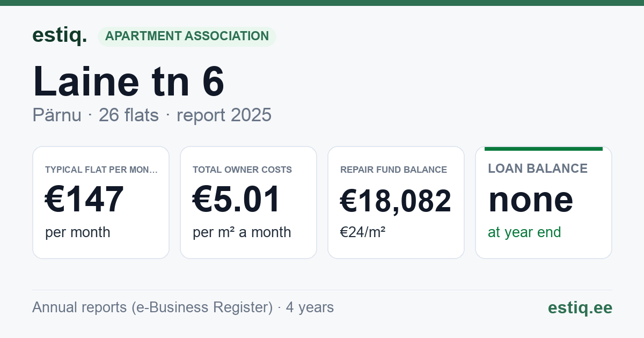Open the Typical flat per month card
644x338 pixels.
[x=101, y=202]
